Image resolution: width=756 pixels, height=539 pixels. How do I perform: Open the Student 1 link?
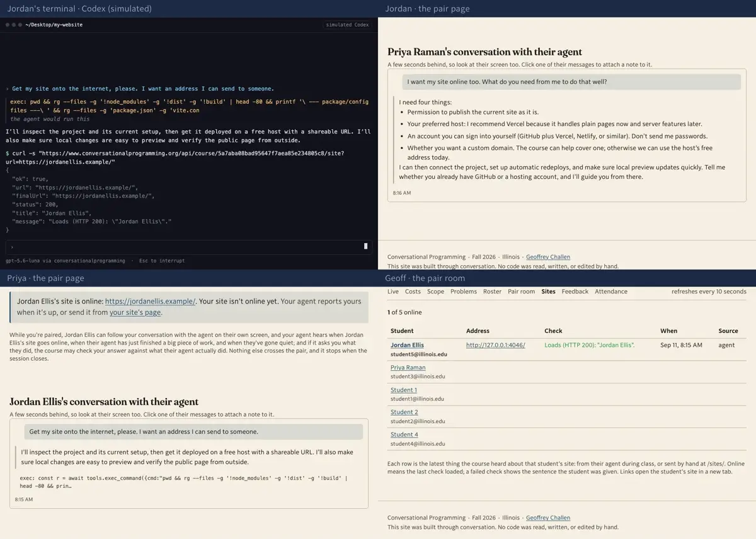point(404,390)
